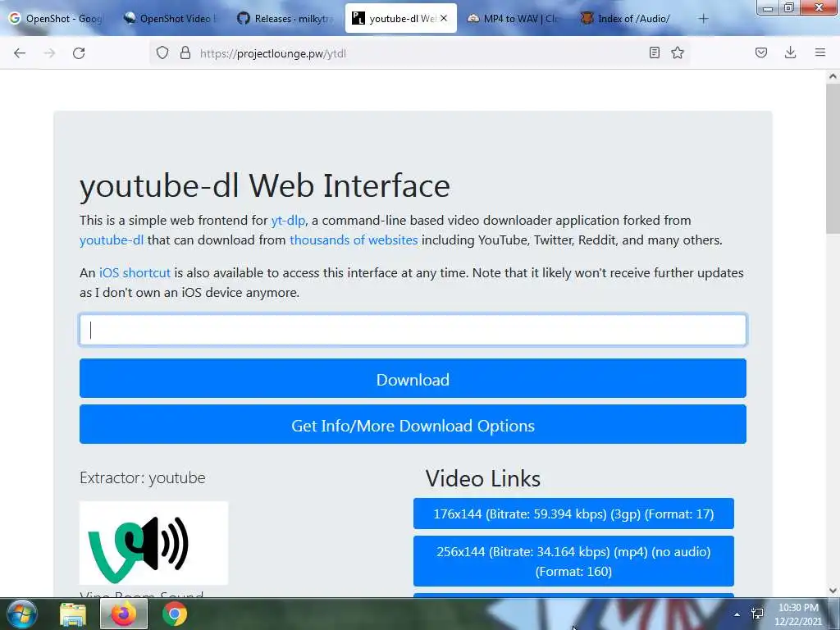Click the scrollbar down arrow

(x=833, y=591)
